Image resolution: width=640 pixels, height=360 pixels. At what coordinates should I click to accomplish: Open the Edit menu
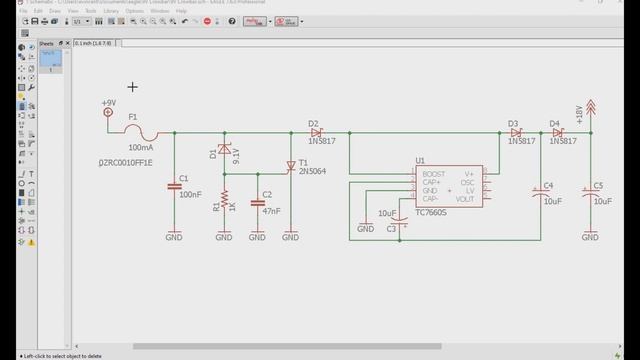[38, 11]
